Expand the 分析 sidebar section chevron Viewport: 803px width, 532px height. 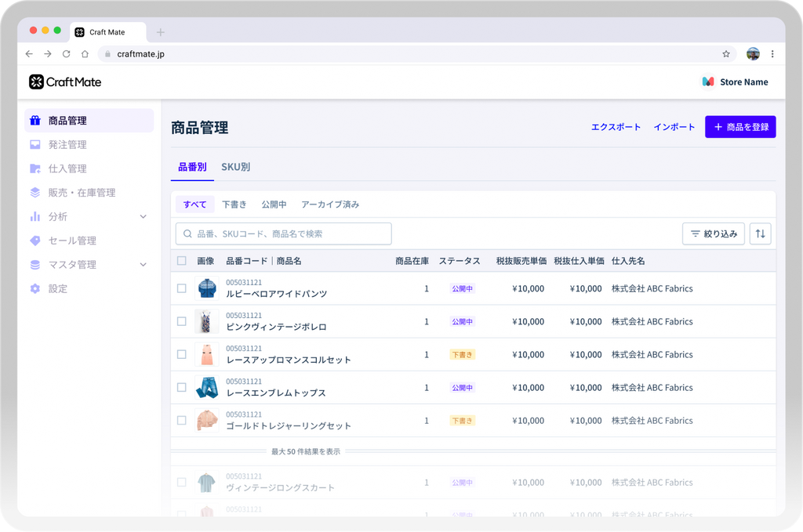(143, 216)
